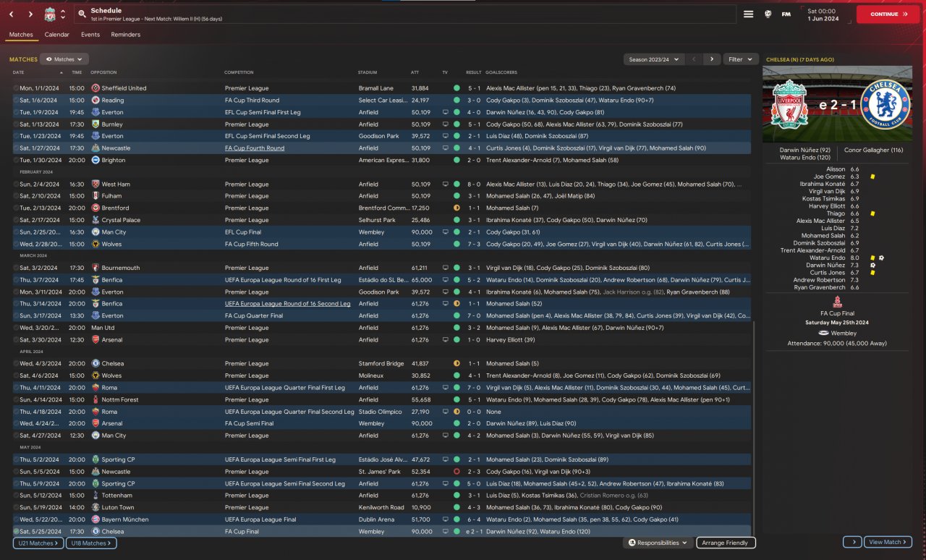Toggle the selection circle for Nottm Forest match

[16, 400]
